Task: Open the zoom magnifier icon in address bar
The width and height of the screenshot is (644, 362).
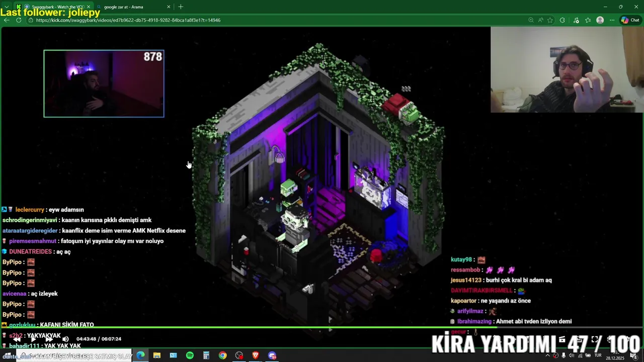Action: 531,20
